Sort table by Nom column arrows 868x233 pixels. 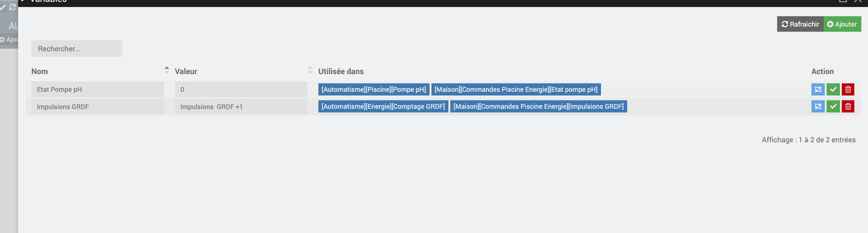click(167, 70)
